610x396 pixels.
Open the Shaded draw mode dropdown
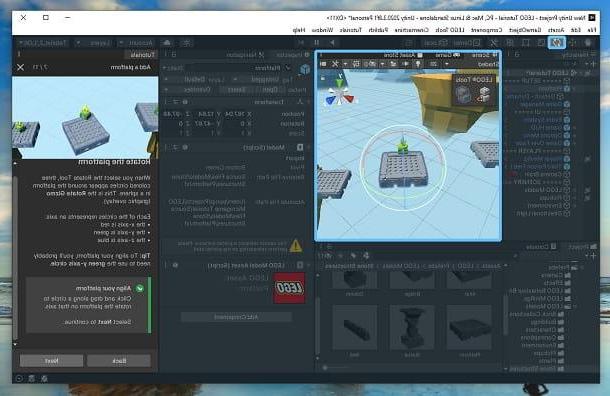coord(473,64)
